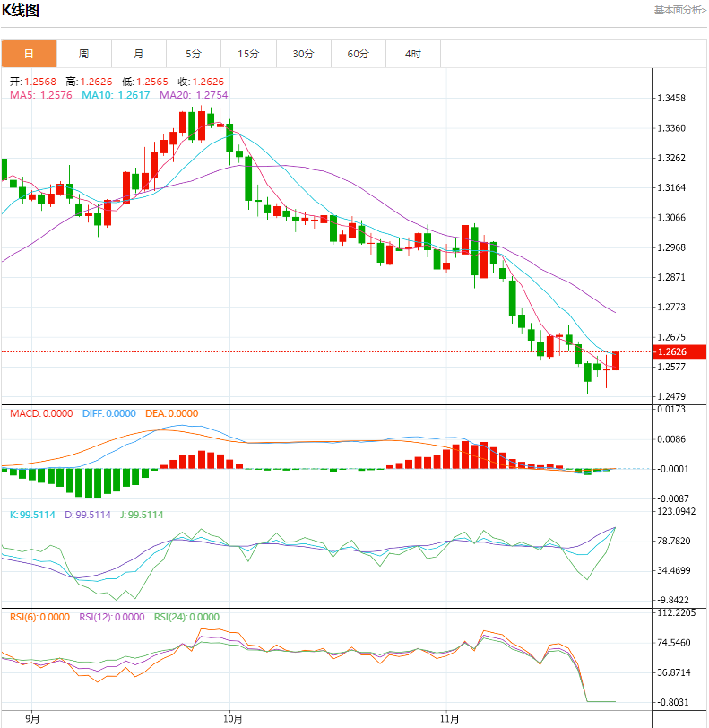Click the D: 99.5114 label

[x=88, y=515]
